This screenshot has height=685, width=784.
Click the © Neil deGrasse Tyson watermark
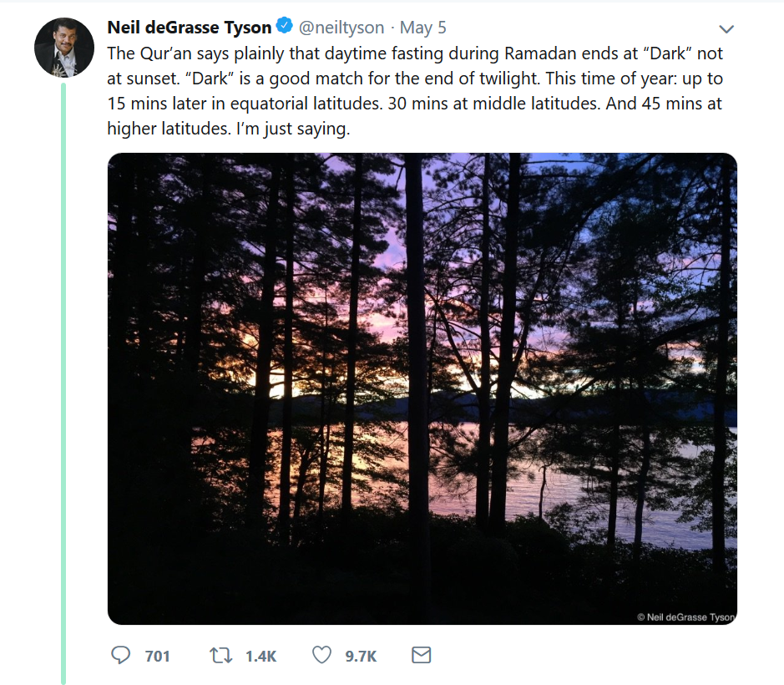click(685, 617)
